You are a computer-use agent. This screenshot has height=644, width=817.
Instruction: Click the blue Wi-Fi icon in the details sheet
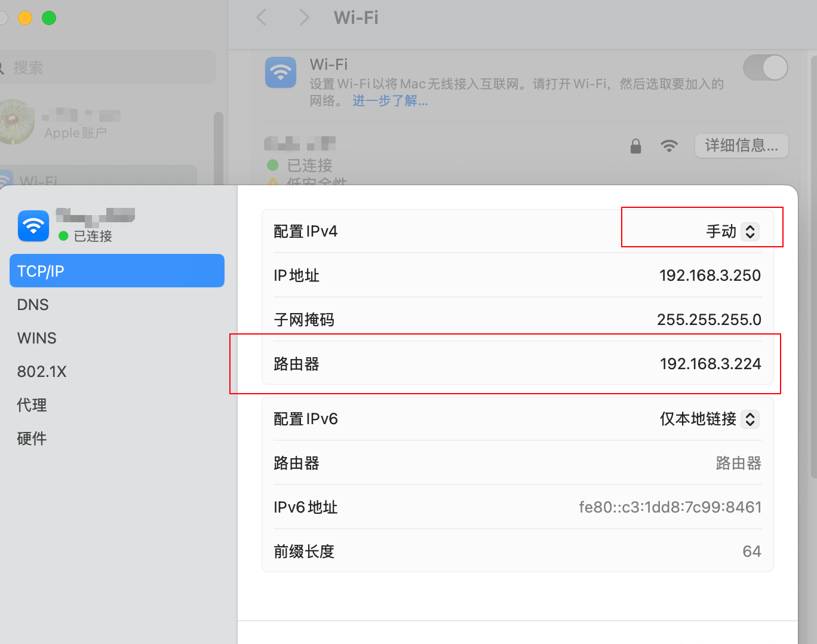[33, 226]
